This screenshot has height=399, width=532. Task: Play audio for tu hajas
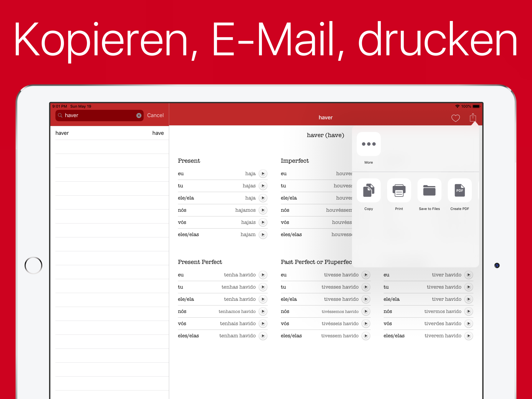click(263, 186)
